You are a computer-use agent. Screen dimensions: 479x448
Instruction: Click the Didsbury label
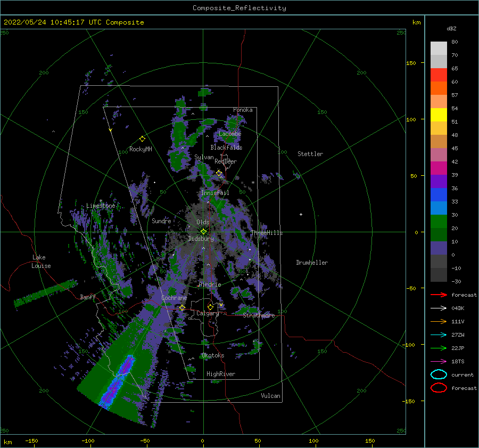pos(201,239)
